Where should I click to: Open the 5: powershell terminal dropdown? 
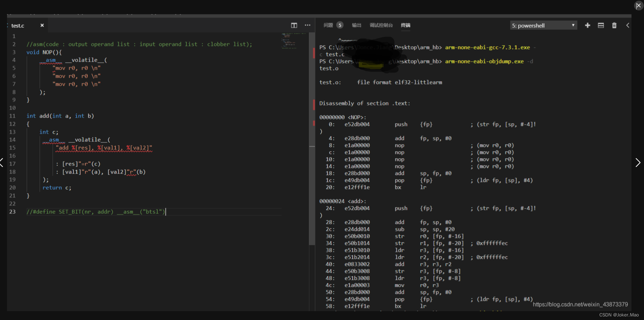click(543, 25)
